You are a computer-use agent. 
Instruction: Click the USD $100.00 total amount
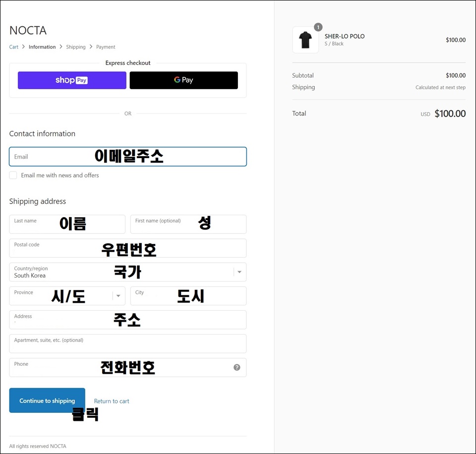443,113
